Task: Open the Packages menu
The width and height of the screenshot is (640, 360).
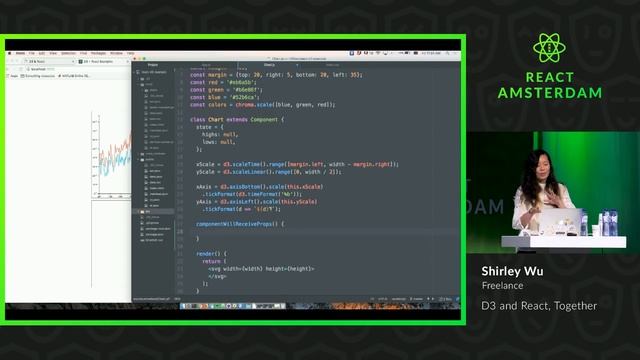Action: tap(98, 53)
